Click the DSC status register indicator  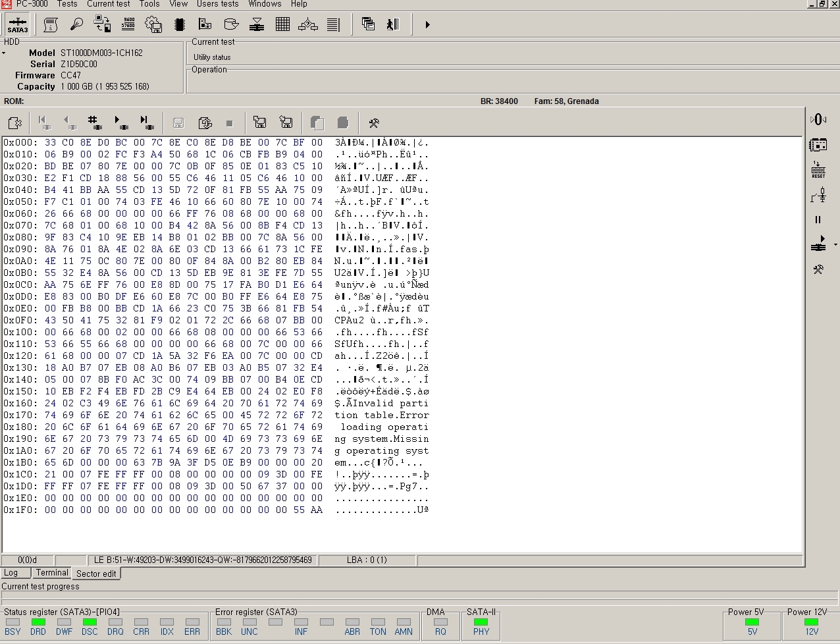click(x=90, y=622)
